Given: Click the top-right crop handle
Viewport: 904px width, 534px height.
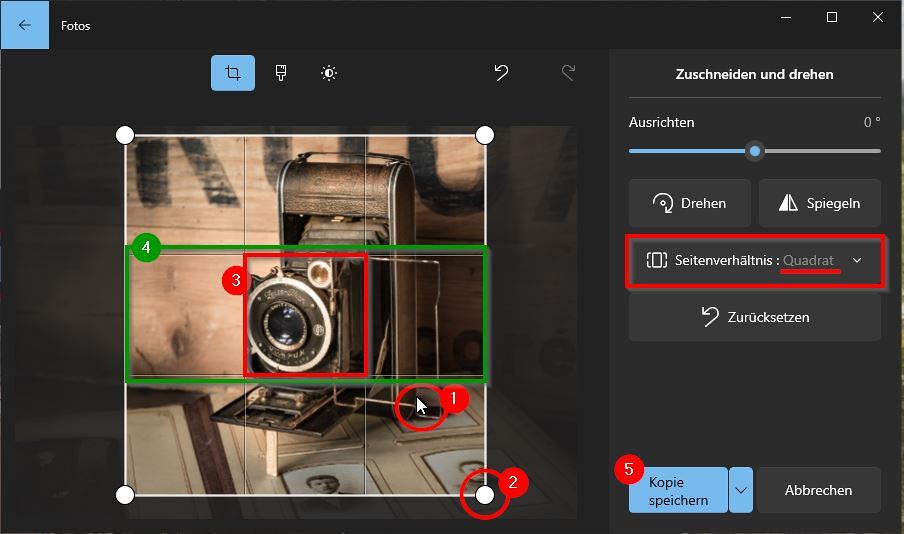Looking at the screenshot, I should pos(485,135).
